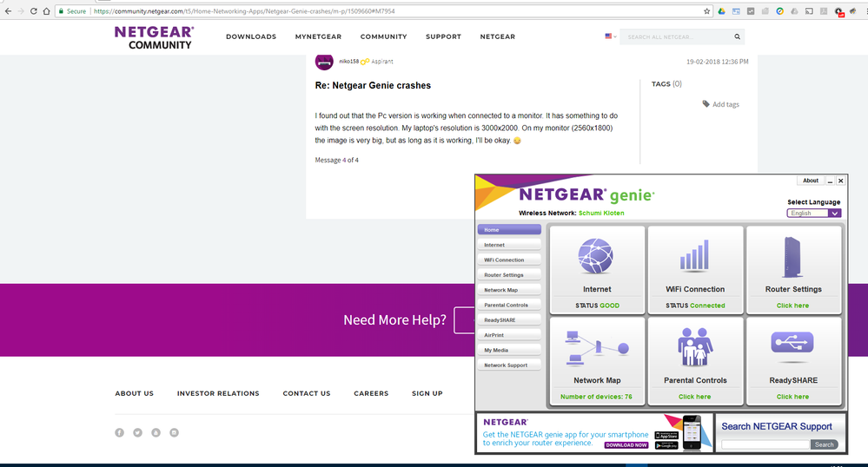
Task: Open the Network Map diagram tile
Action: [x=597, y=361]
